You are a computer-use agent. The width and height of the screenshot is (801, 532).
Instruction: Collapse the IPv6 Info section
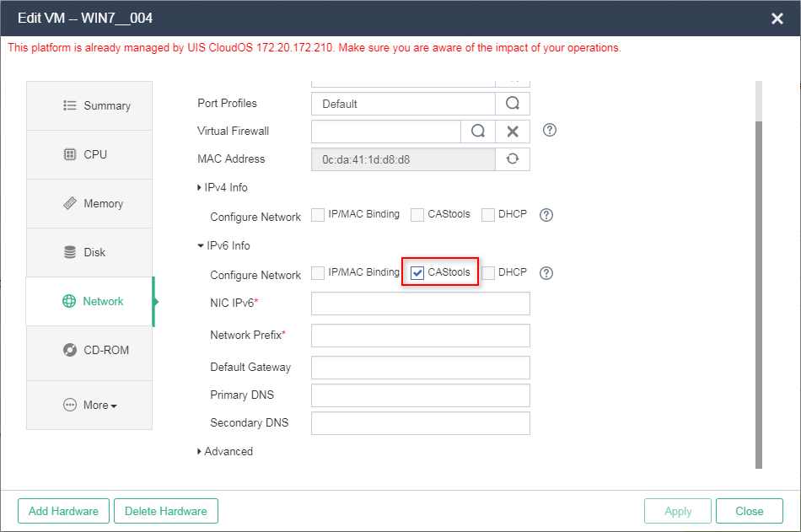[223, 245]
